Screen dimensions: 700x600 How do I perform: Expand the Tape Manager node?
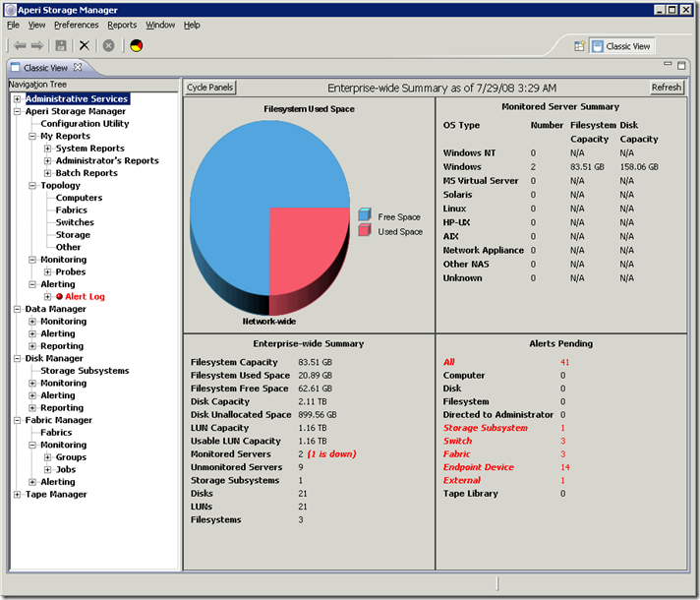tap(17, 494)
